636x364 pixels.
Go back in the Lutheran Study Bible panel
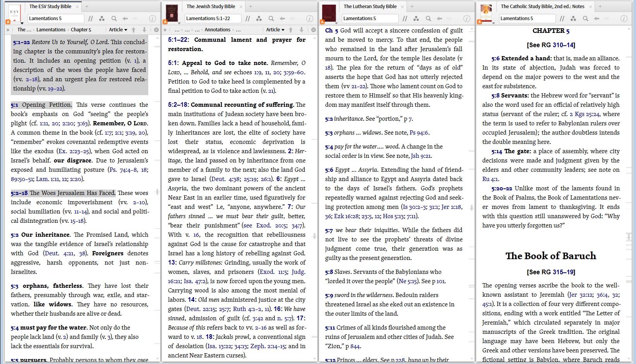439,19
